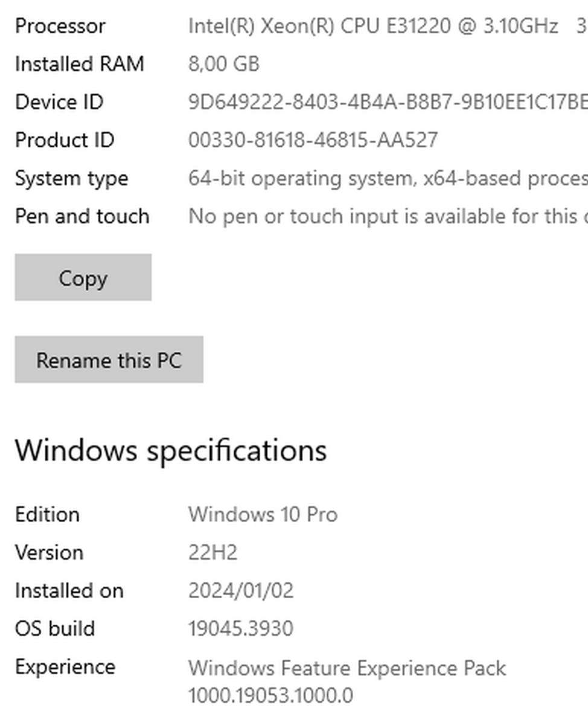Select the Edition value Windows 10 Pro
The height and width of the screenshot is (725, 588).
[263, 514]
